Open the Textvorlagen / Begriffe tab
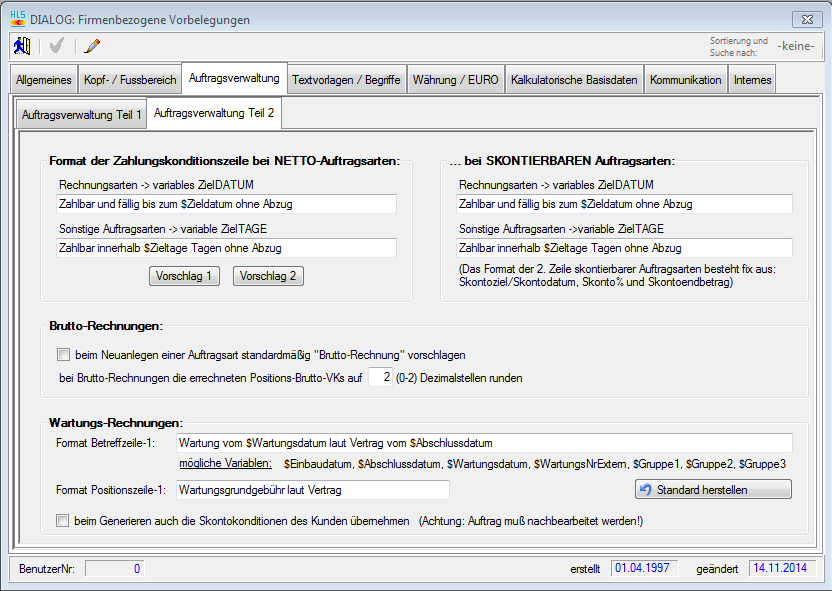Screen dimensions: 832x591 pyautogui.click(x=346, y=80)
